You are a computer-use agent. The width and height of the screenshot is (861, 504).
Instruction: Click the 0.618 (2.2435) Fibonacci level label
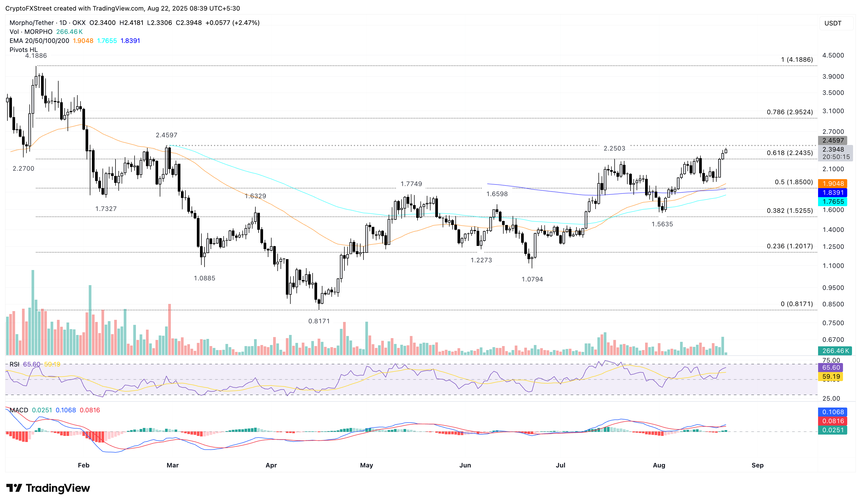[x=789, y=153]
